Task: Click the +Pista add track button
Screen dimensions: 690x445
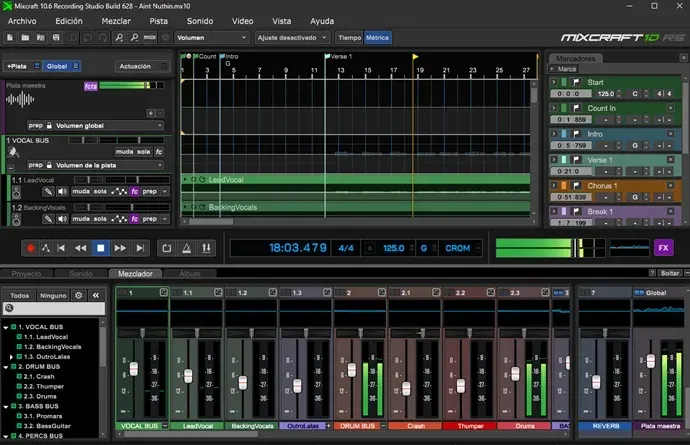Action: click(17, 66)
